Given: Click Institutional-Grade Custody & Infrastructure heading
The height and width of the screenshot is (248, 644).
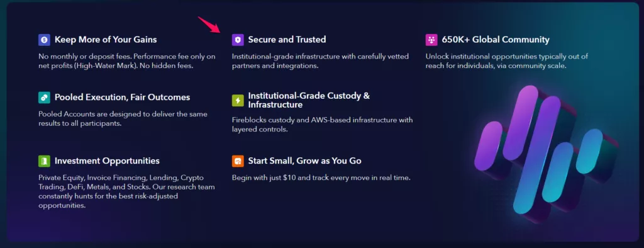Looking at the screenshot, I should (309, 100).
